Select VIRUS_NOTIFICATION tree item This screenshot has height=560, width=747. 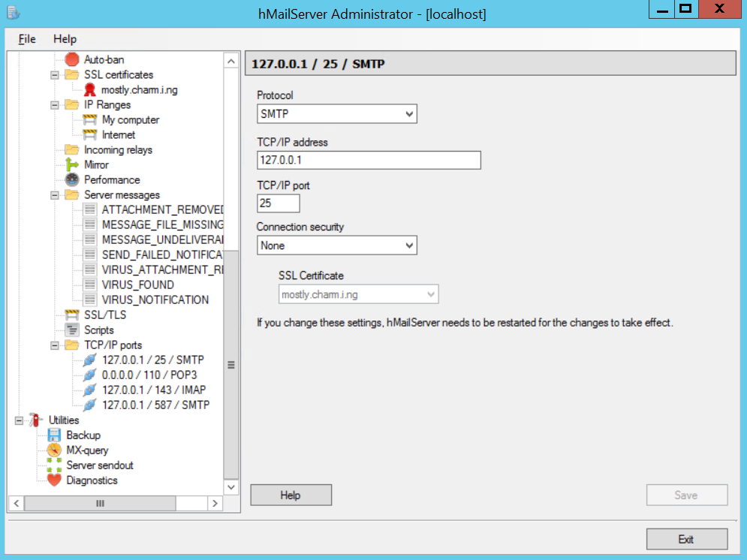(155, 300)
